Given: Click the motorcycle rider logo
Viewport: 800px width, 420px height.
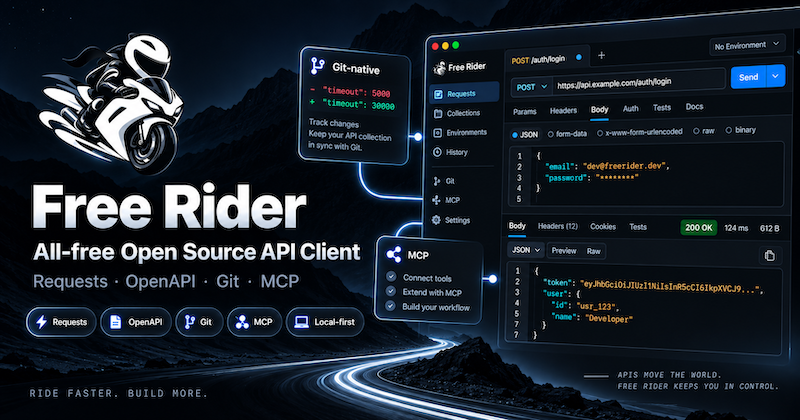Looking at the screenshot, I should coord(112,102).
